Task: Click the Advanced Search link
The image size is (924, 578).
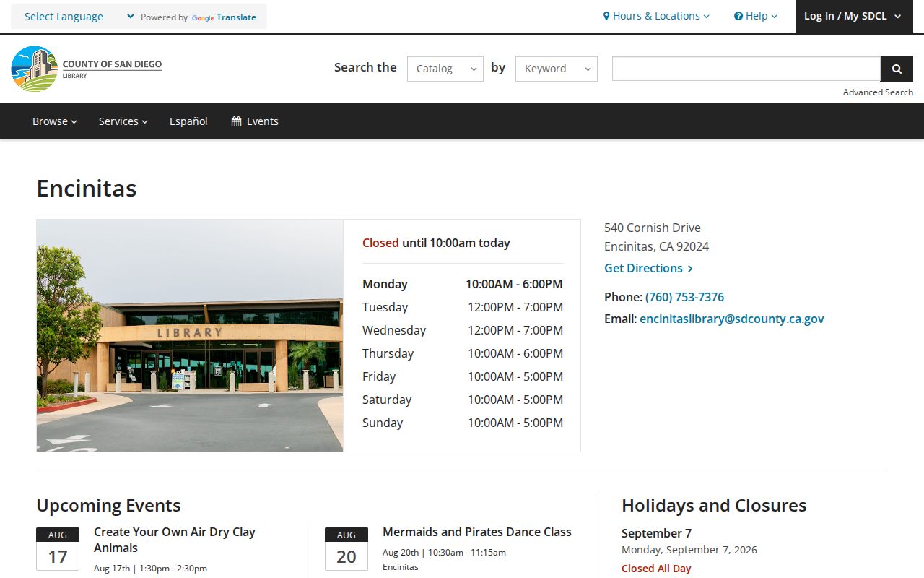Action: tap(878, 92)
